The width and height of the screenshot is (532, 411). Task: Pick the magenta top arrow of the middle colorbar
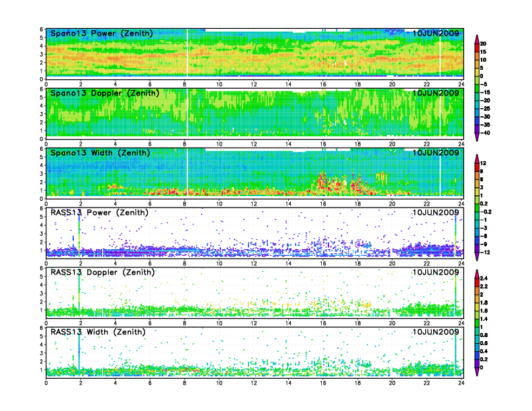pos(477,158)
